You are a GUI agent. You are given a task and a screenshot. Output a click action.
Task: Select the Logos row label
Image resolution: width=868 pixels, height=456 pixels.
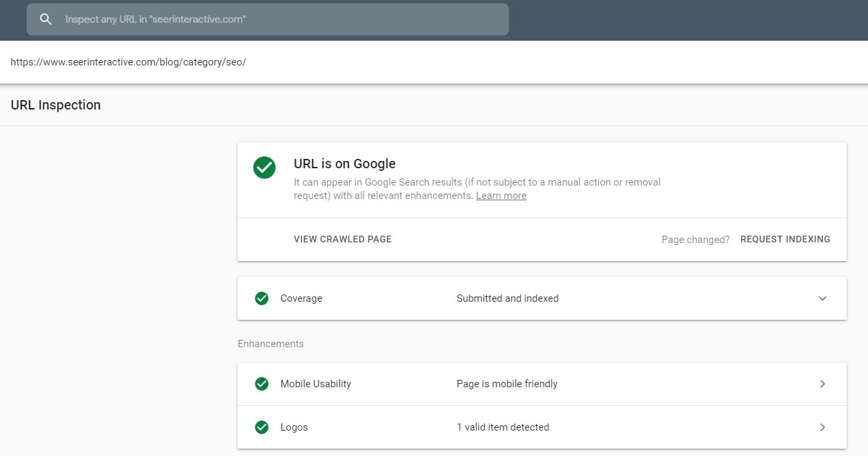pyautogui.click(x=294, y=427)
